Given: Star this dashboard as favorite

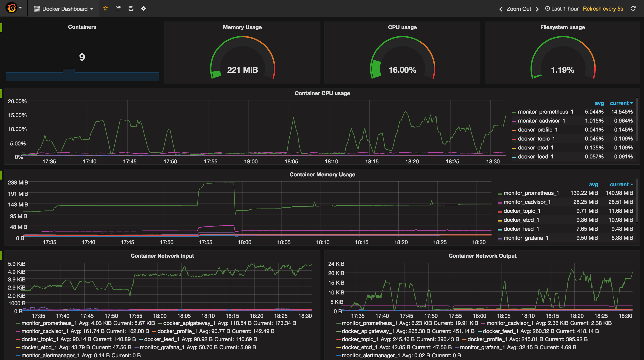Looking at the screenshot, I should coord(106,9).
